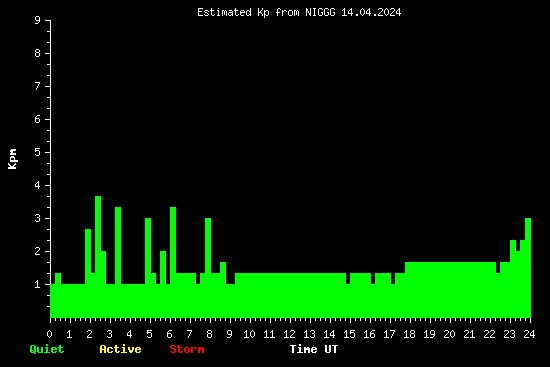550x367 pixels.
Task: Click the last green bar reaching Kp 3
Action: pos(528,268)
